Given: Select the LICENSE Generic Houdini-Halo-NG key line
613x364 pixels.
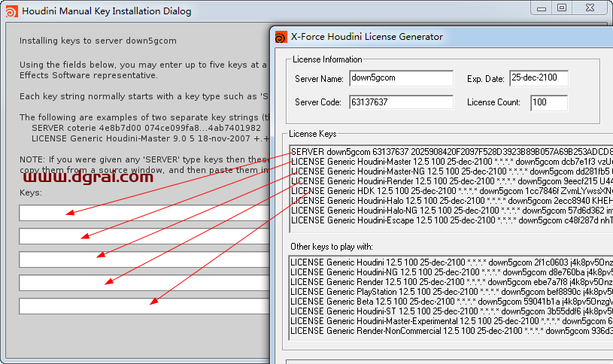Looking at the screenshot, I should [451, 211].
